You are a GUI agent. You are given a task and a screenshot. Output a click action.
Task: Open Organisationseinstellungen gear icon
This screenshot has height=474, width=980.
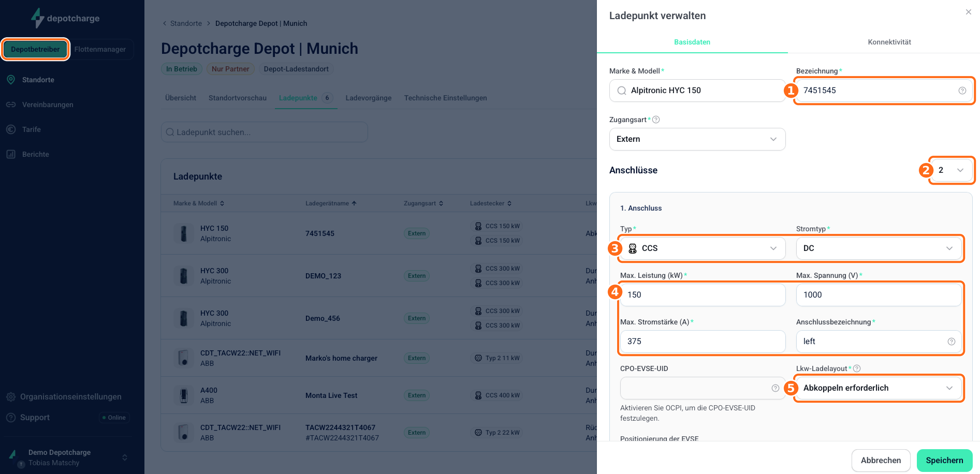pyautogui.click(x=11, y=397)
